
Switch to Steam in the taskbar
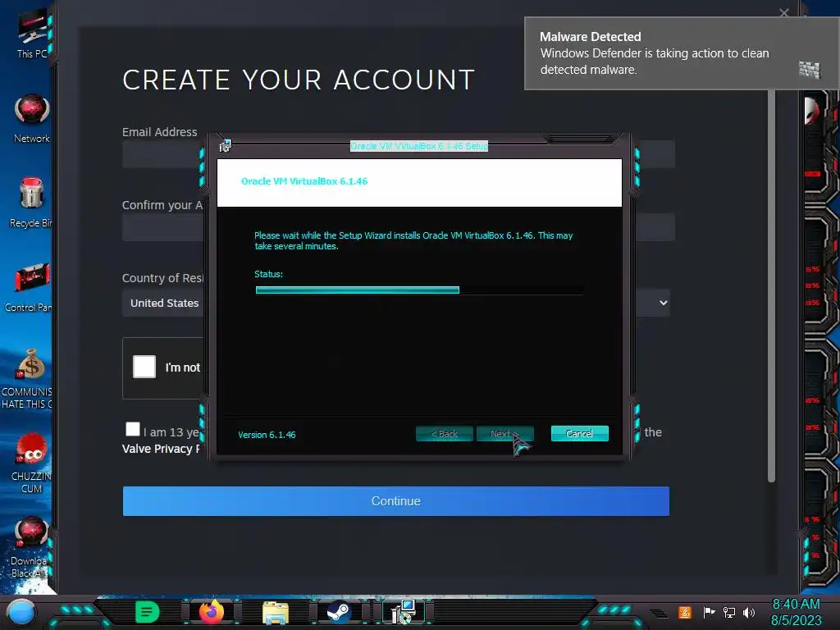[339, 612]
